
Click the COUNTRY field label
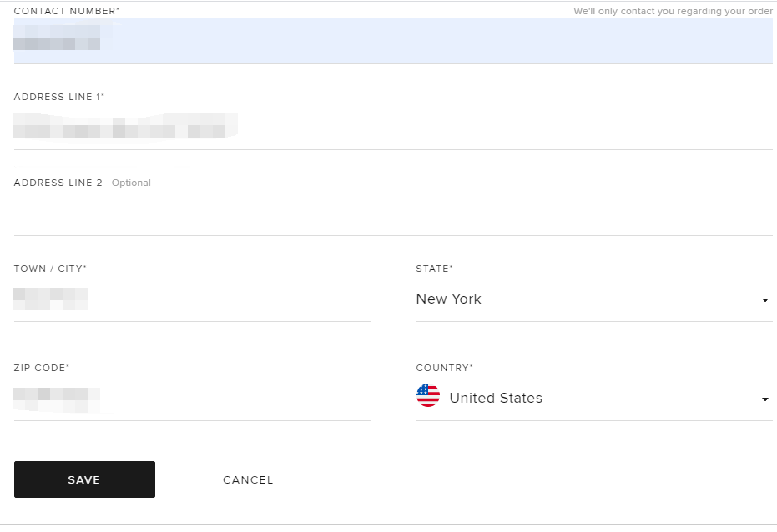tap(444, 368)
